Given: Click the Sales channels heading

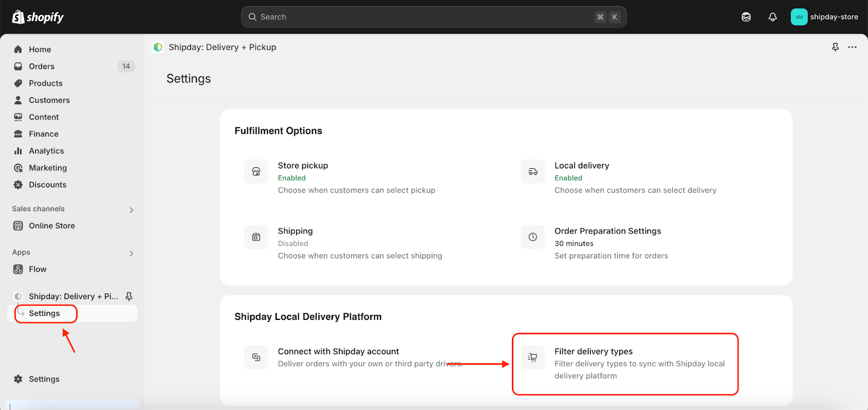Looking at the screenshot, I should click(38, 209).
